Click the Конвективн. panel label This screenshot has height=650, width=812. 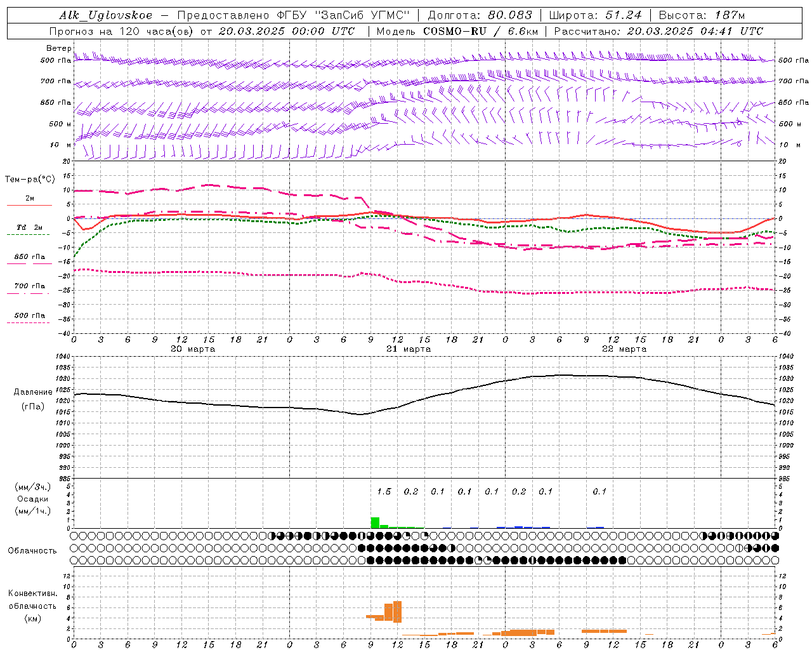click(32, 594)
